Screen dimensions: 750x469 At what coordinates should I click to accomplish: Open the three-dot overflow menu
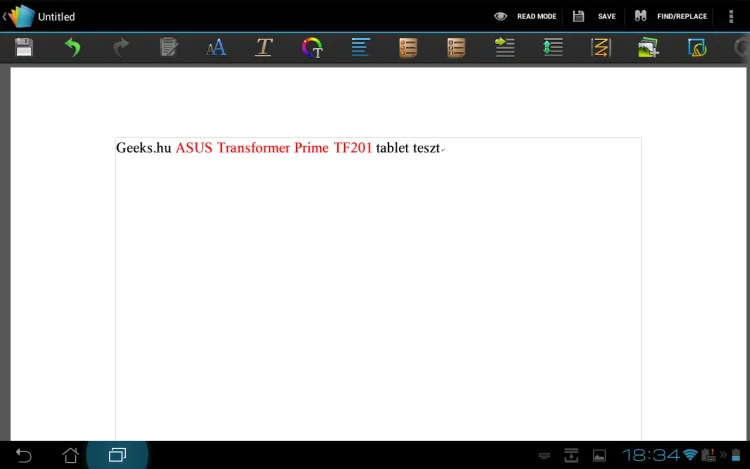click(731, 16)
